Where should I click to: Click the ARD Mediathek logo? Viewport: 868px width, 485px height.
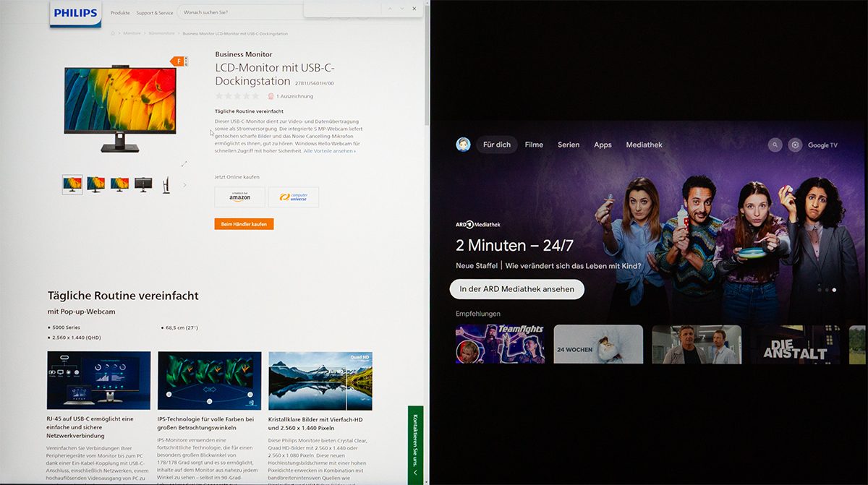coord(478,225)
